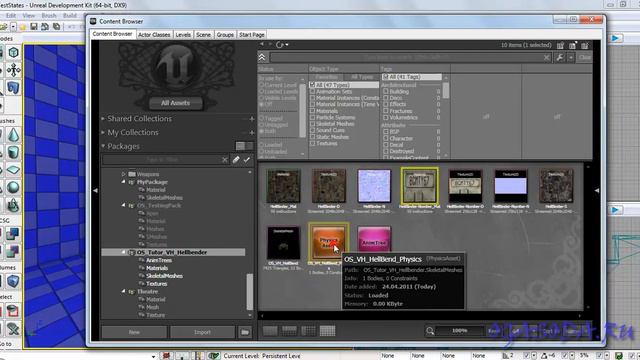Screen dimensions: 640x360
Task: Enable the Static Meshes filter checkbox
Action: (x=312, y=137)
